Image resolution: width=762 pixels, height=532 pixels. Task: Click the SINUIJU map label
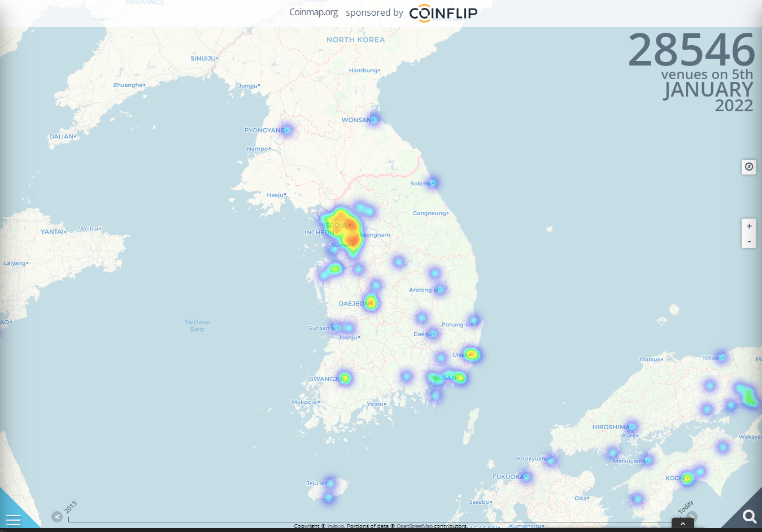click(x=203, y=58)
